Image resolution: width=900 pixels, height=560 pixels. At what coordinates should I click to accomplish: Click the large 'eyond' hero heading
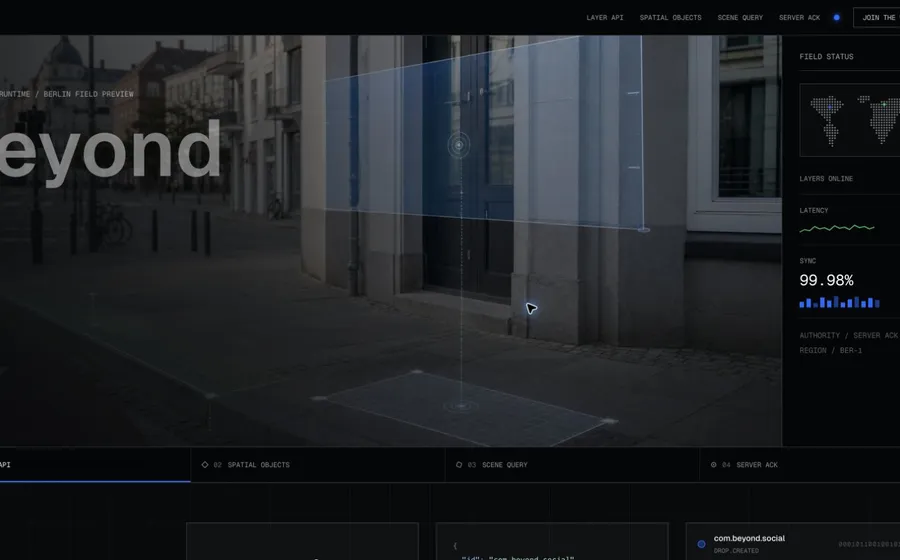click(x=109, y=152)
